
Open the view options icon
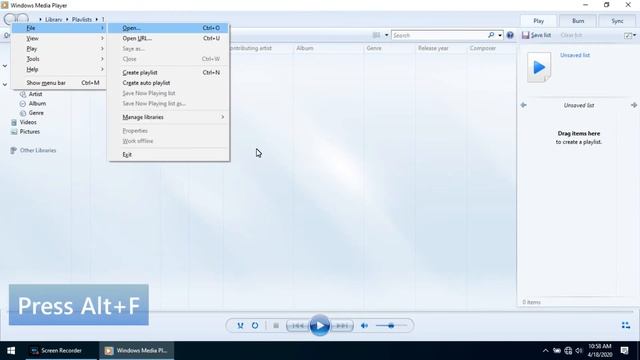point(376,35)
